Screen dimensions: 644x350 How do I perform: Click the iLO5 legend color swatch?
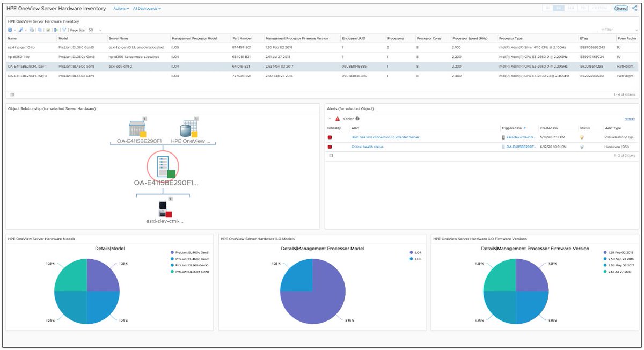(x=411, y=258)
